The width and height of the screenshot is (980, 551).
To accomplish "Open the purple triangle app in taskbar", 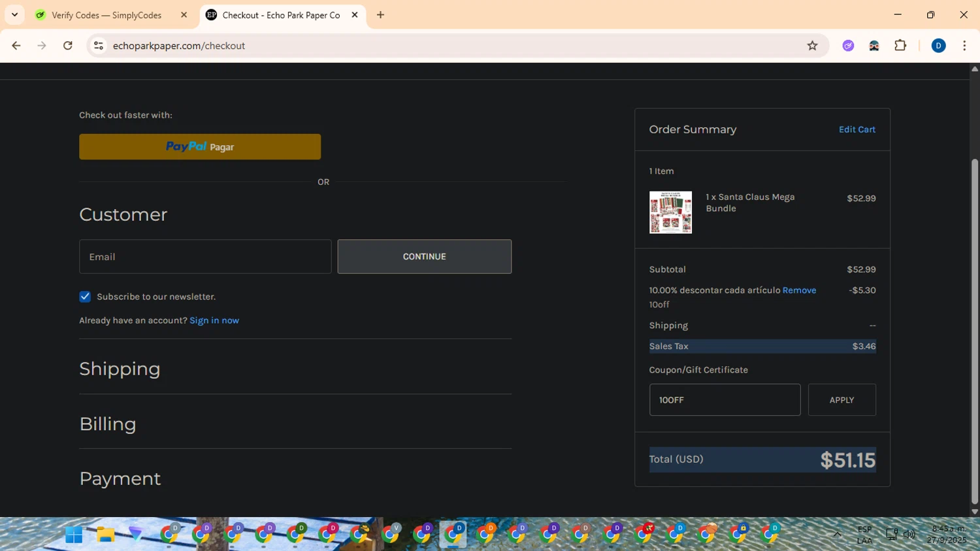I will point(136,535).
